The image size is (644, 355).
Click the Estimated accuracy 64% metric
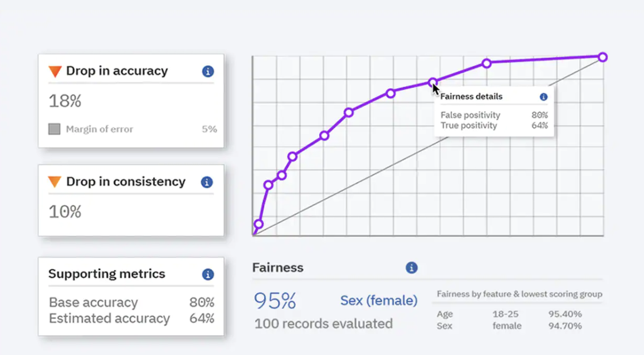[131, 319]
